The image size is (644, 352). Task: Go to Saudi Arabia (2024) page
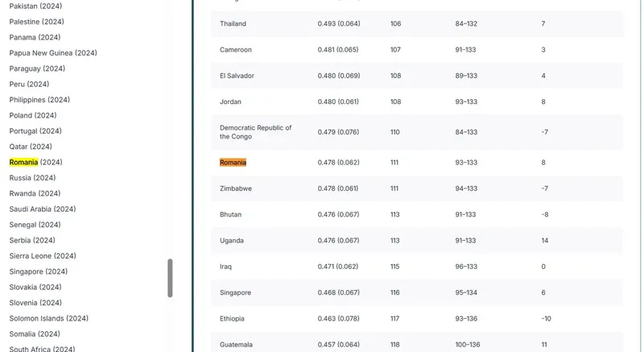[43, 209]
